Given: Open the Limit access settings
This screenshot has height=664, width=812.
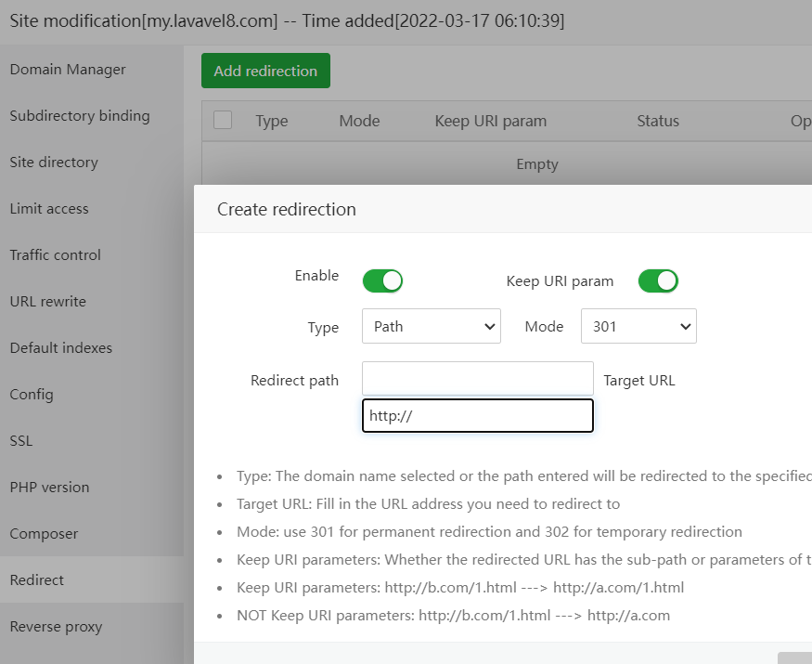Looking at the screenshot, I should pos(49,209).
